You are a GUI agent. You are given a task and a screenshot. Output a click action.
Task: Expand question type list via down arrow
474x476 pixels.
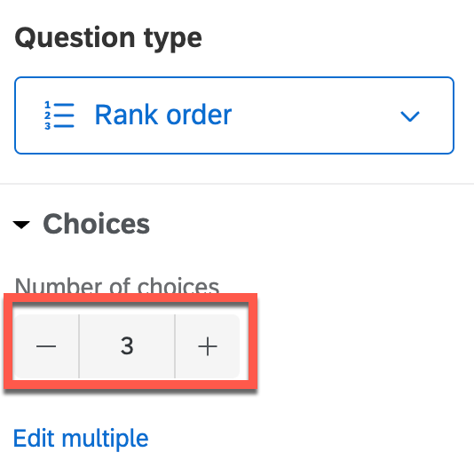[410, 116]
